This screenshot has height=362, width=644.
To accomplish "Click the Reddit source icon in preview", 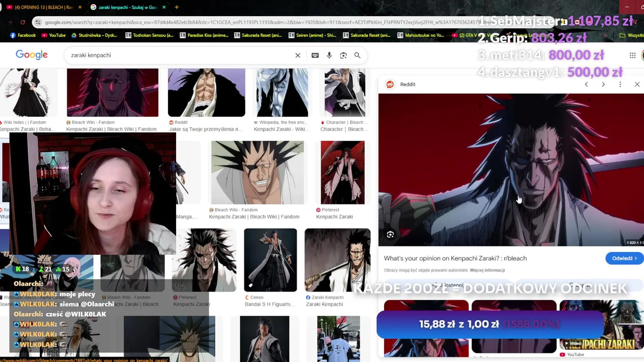I will (x=390, y=84).
